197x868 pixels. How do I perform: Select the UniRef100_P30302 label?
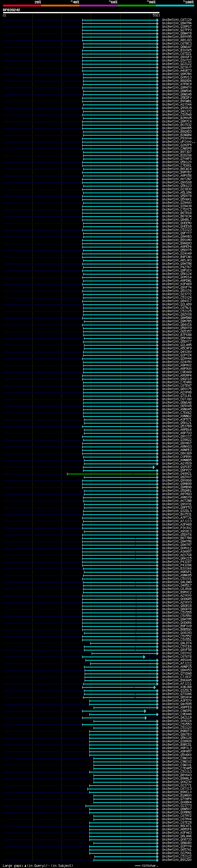(176, 528)
